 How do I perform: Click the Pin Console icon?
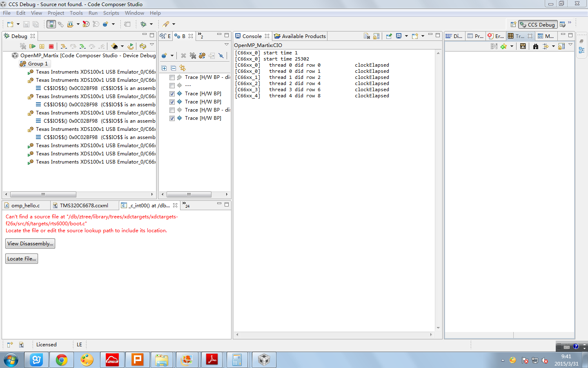tap(389, 36)
